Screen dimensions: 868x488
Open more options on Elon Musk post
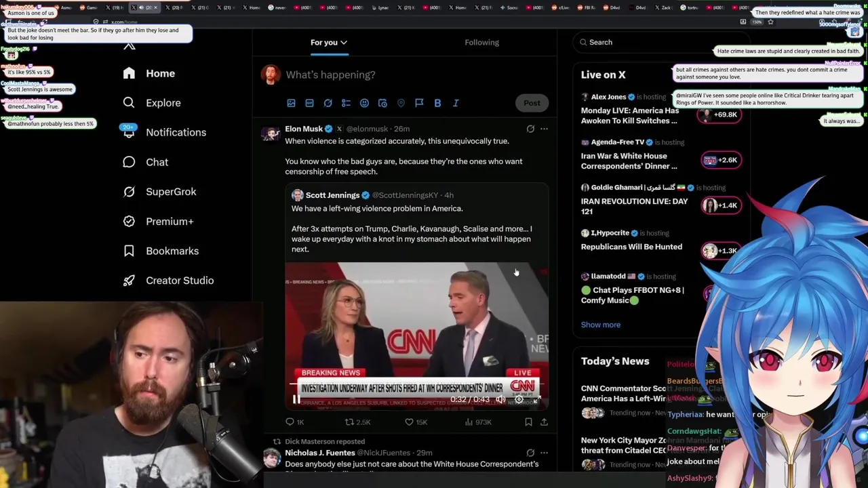click(x=544, y=129)
